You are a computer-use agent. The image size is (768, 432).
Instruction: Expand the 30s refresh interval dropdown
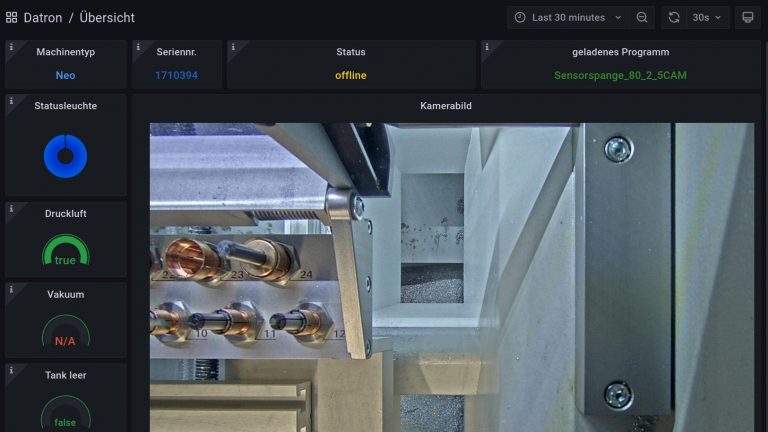[x=707, y=17]
